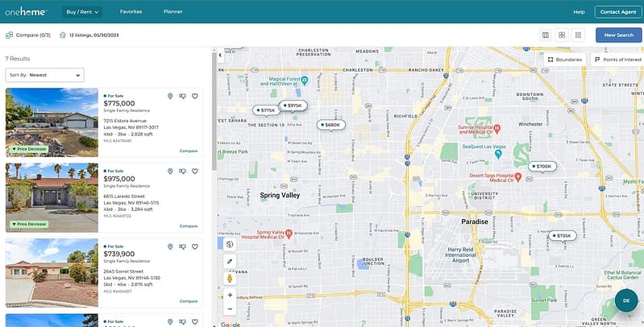Click Spring Valley Hospital map pin
Viewport: 644px width, 327px height.
[289, 234]
